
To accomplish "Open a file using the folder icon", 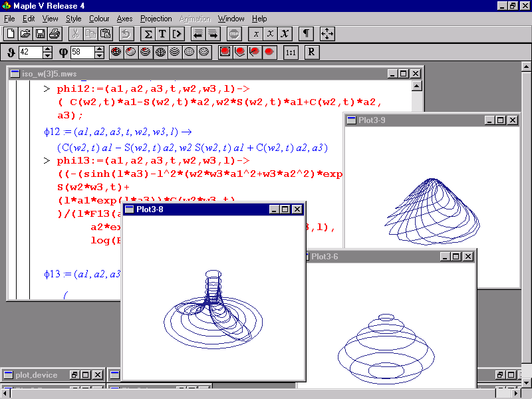I will pos(25,34).
